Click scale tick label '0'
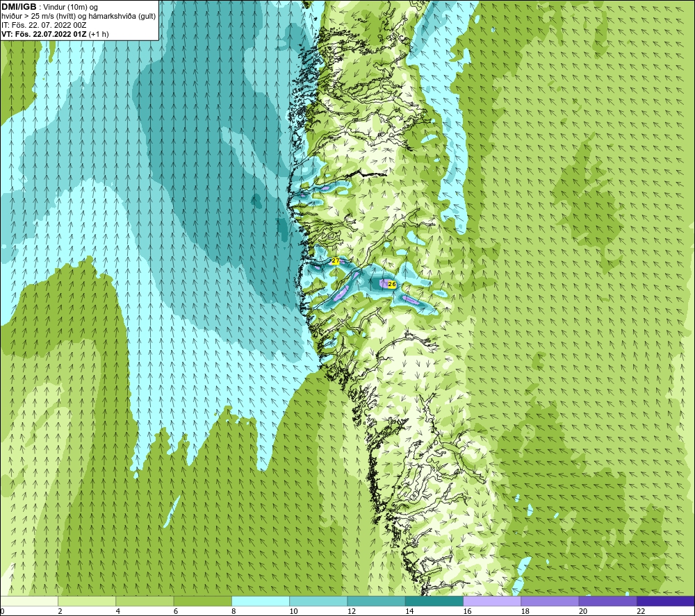Image resolution: width=695 pixels, height=616 pixels. [x=3, y=611]
